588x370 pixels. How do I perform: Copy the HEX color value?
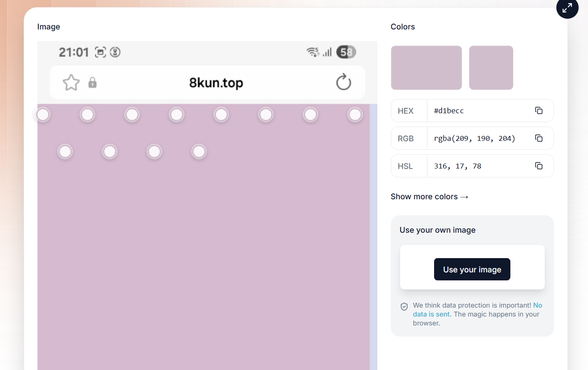click(x=538, y=111)
